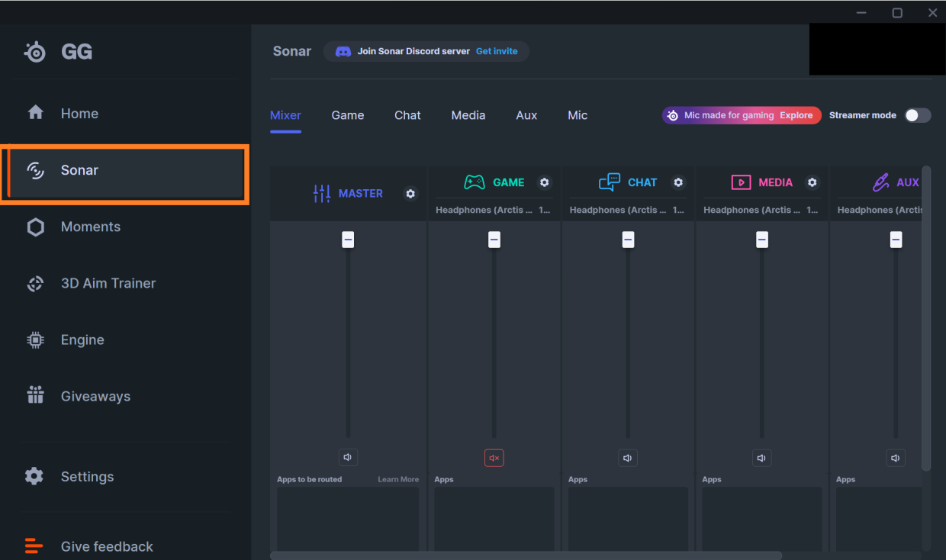Unmute the Game channel
The width and height of the screenshot is (946, 560).
pyautogui.click(x=494, y=458)
